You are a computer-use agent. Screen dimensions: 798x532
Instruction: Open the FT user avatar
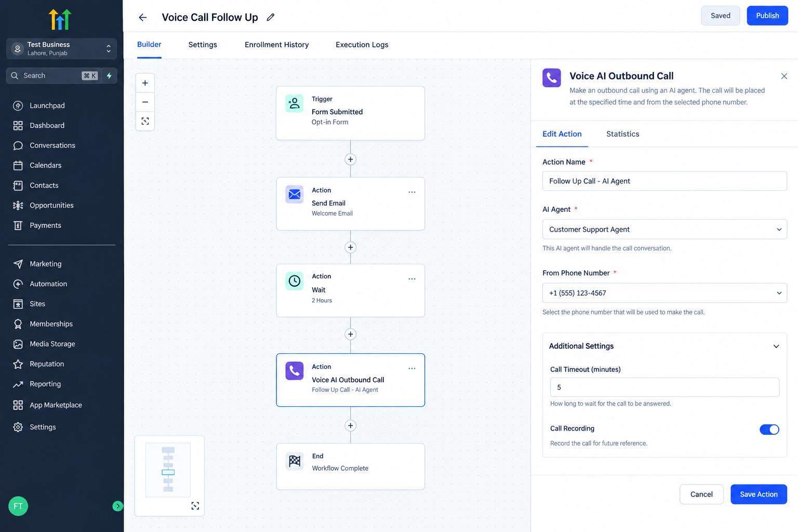tap(18, 506)
